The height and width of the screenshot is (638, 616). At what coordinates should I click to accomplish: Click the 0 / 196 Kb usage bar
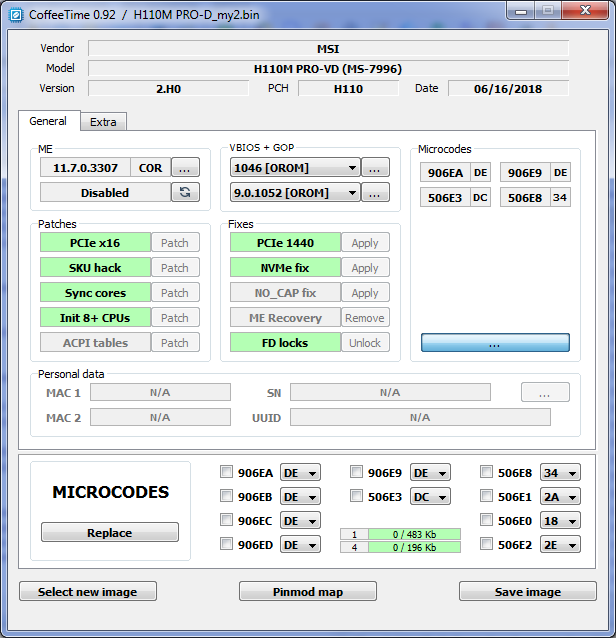[x=415, y=547]
